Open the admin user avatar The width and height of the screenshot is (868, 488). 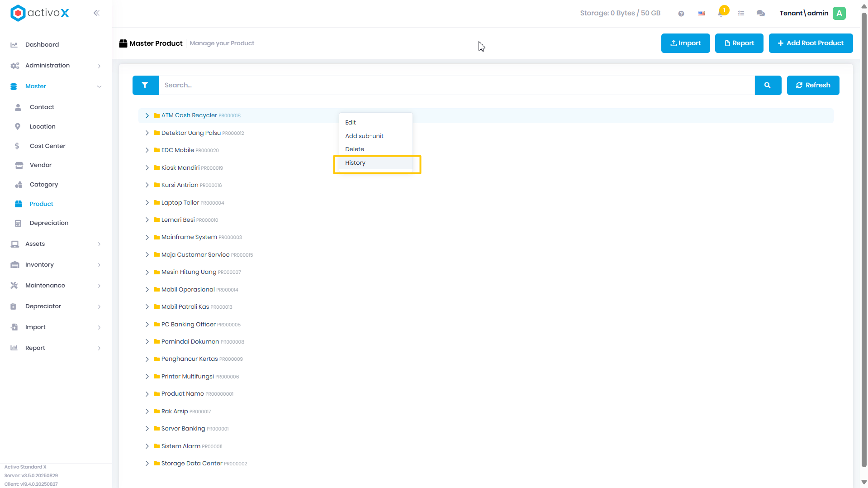tap(840, 13)
